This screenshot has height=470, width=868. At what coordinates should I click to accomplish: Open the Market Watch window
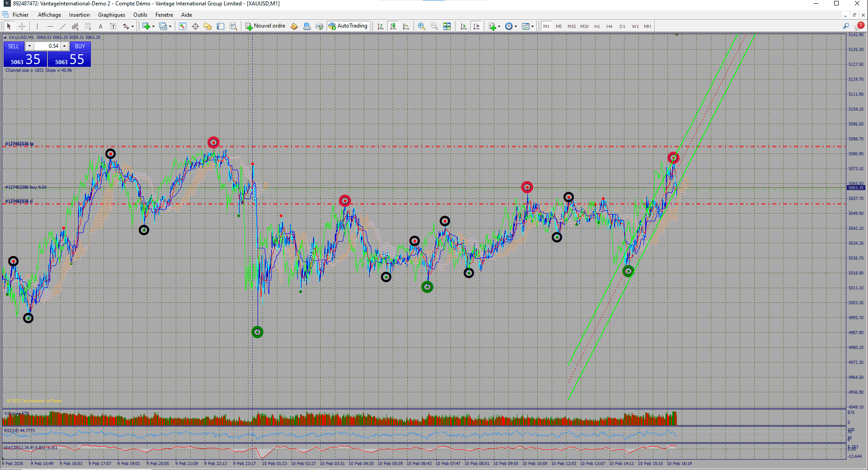[x=183, y=26]
